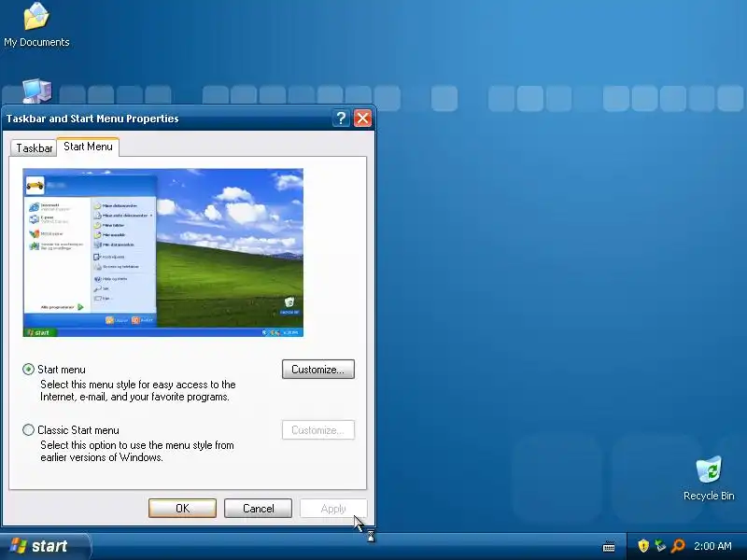Click the on-screen keyboard icon in taskbar
Image resolution: width=747 pixels, height=560 pixels.
point(609,546)
